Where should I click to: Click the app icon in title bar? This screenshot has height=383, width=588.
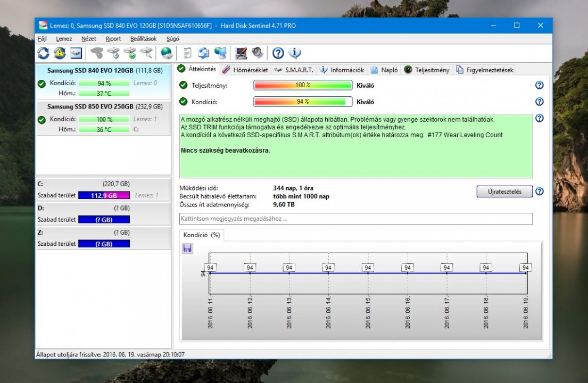click(43, 26)
